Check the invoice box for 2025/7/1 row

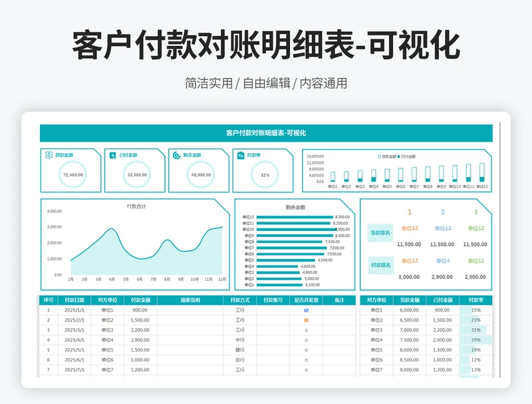click(306, 370)
